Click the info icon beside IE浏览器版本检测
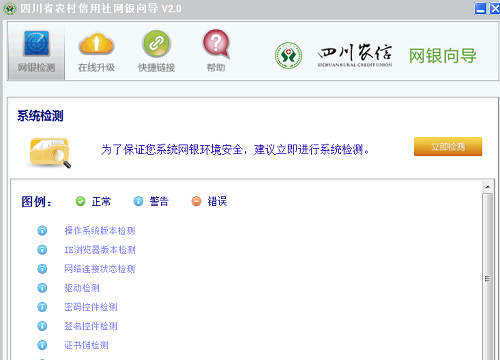This screenshot has width=500, height=360. pos(42,249)
